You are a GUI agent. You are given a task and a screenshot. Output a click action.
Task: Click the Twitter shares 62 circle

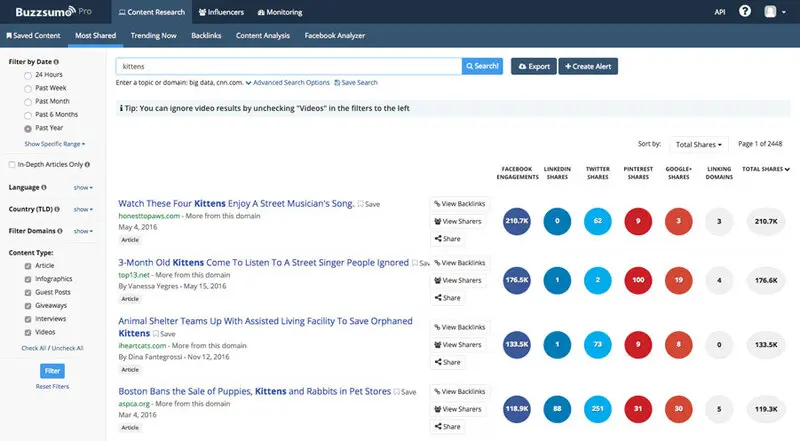597,221
